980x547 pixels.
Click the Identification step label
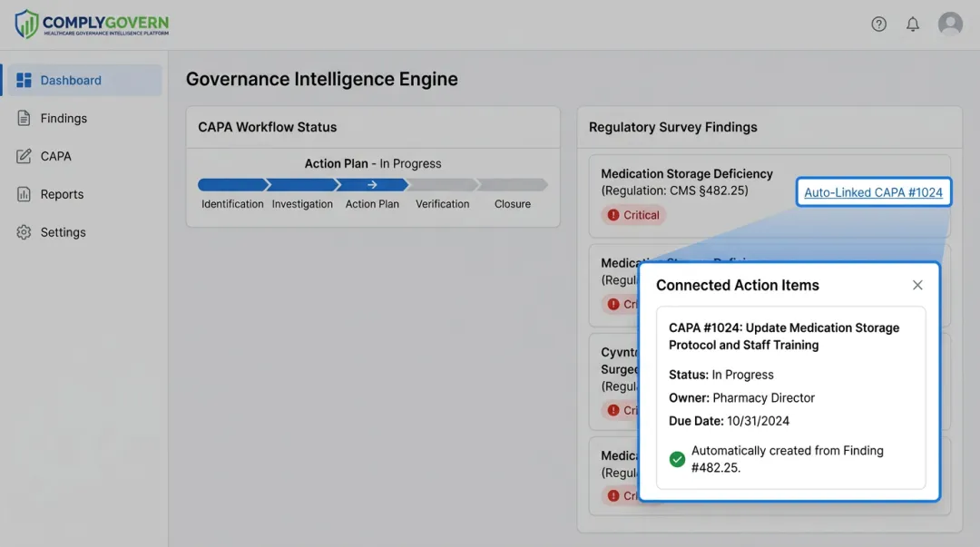[x=232, y=204]
